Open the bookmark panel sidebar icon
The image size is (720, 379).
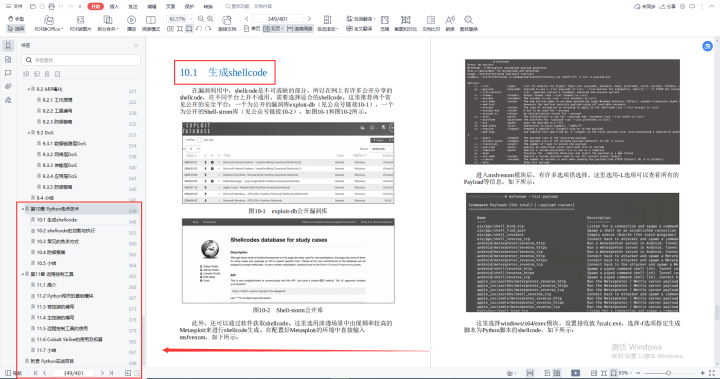pos(8,45)
